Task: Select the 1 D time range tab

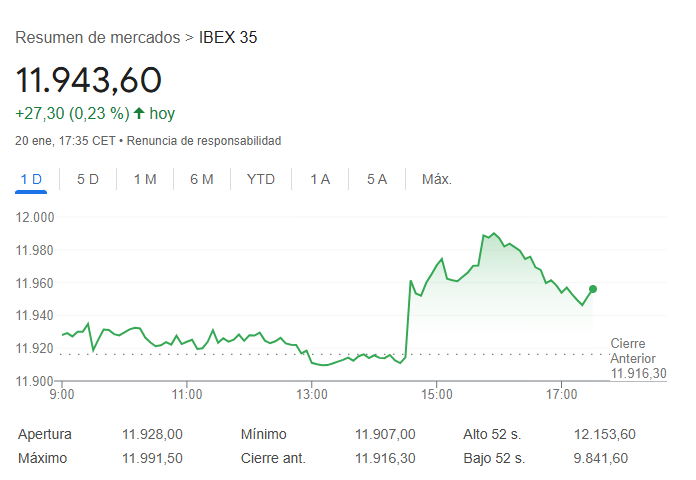Action: (x=31, y=179)
